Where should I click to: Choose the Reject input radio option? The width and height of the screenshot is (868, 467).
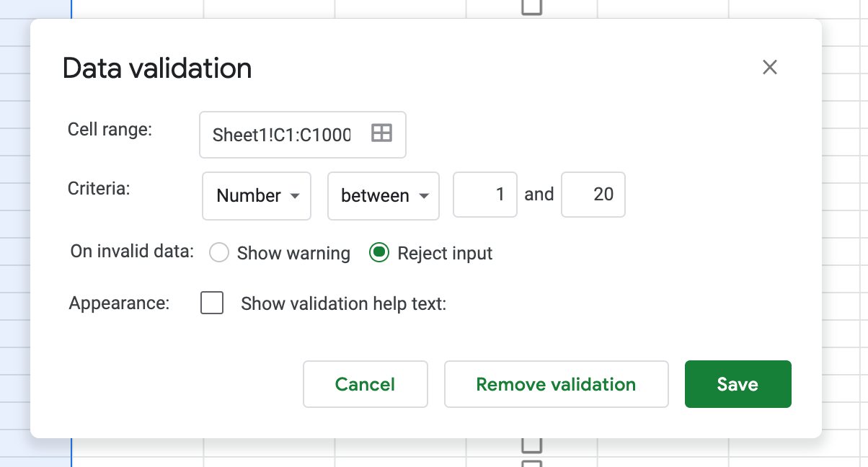379,253
